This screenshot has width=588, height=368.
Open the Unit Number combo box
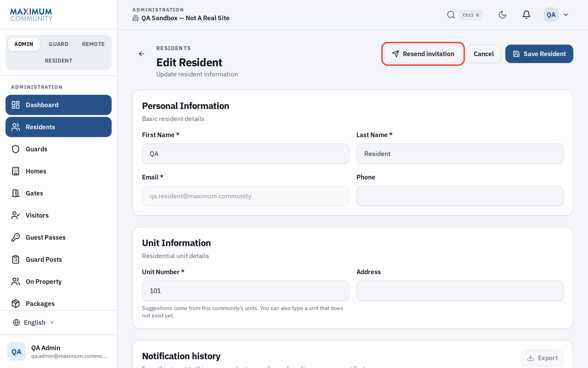point(245,290)
